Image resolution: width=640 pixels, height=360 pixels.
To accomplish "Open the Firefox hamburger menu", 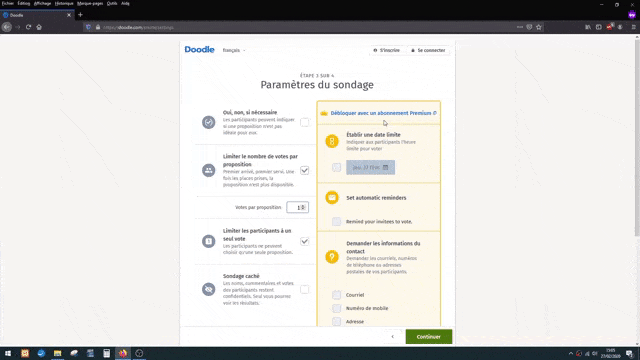I will point(633,27).
